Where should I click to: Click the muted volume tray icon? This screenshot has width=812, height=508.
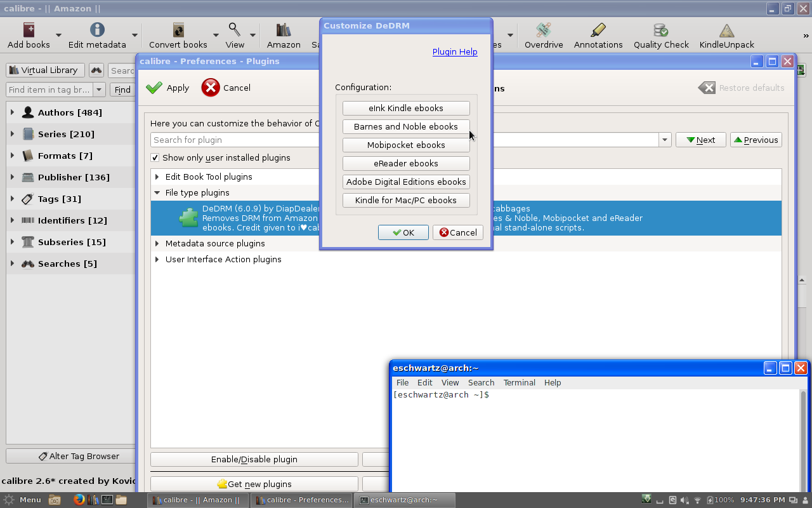pyautogui.click(x=685, y=500)
